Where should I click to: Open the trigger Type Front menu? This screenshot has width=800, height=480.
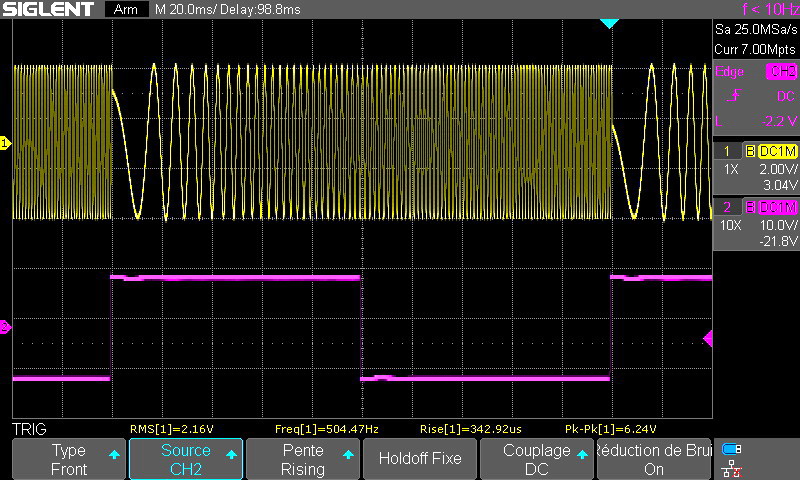(x=69, y=459)
